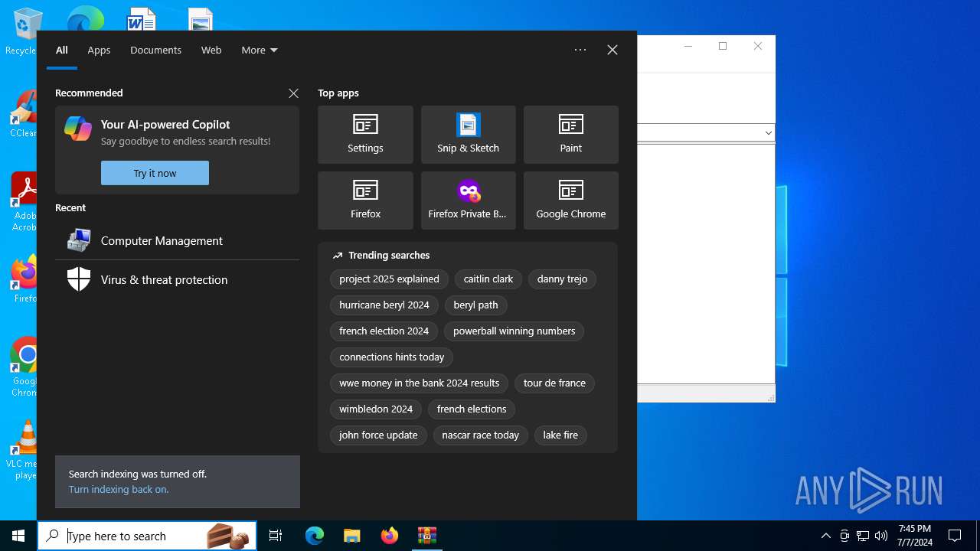Open the Paint tile in Top apps
Image resolution: width=980 pixels, height=551 pixels.
coord(570,135)
